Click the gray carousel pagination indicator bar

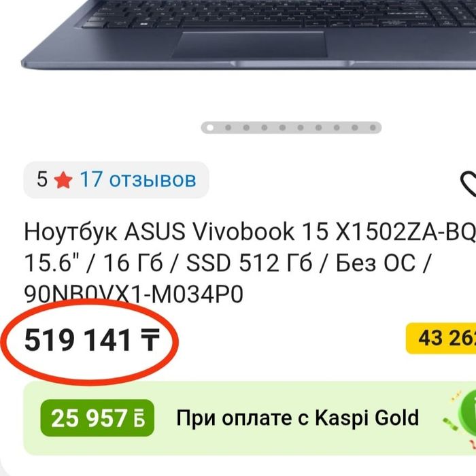point(291,128)
